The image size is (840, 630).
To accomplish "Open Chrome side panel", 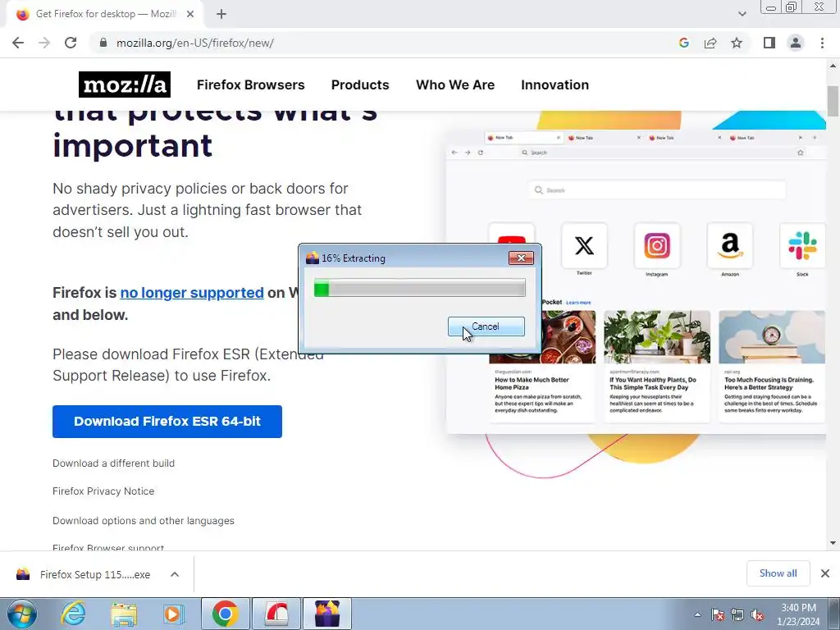I will 769,43.
